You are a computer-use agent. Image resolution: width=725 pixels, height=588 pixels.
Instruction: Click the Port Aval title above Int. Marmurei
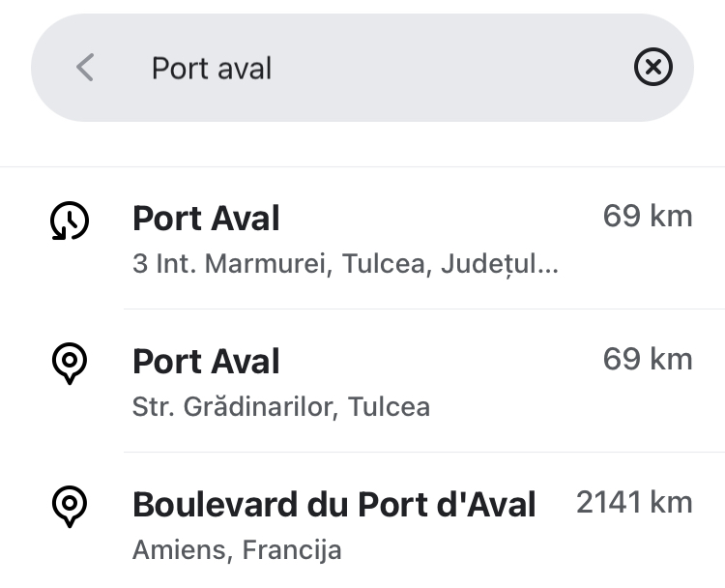tap(206, 219)
